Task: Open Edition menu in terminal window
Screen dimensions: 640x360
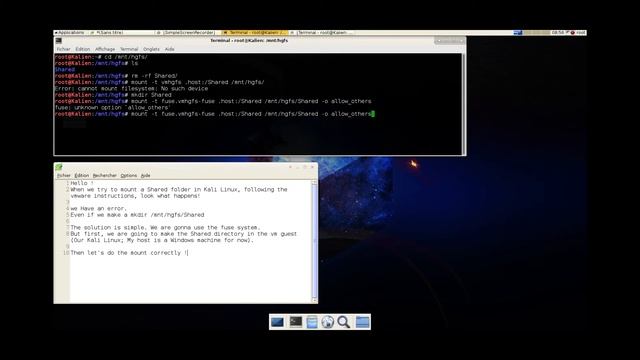Action: [82, 49]
